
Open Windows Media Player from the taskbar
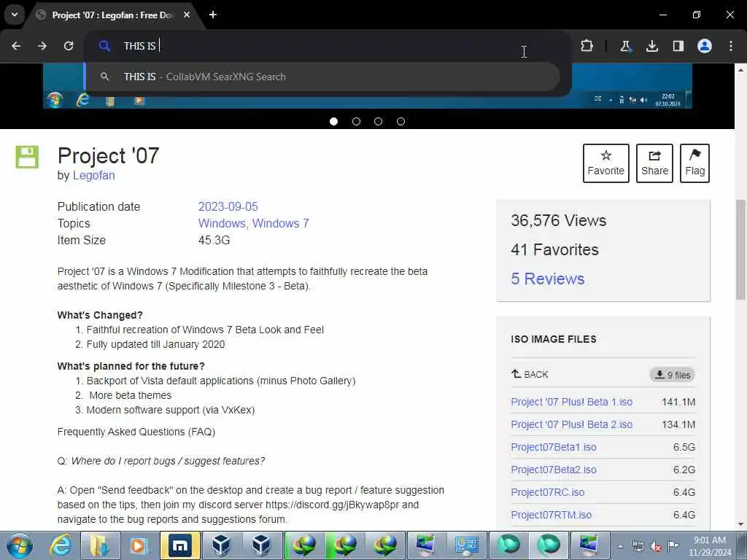coord(139,545)
